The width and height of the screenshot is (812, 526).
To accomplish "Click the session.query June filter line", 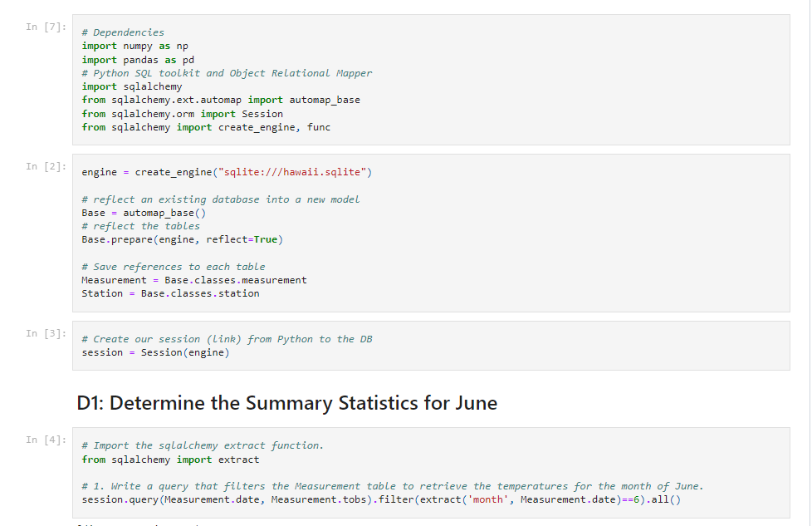I will click(x=381, y=499).
